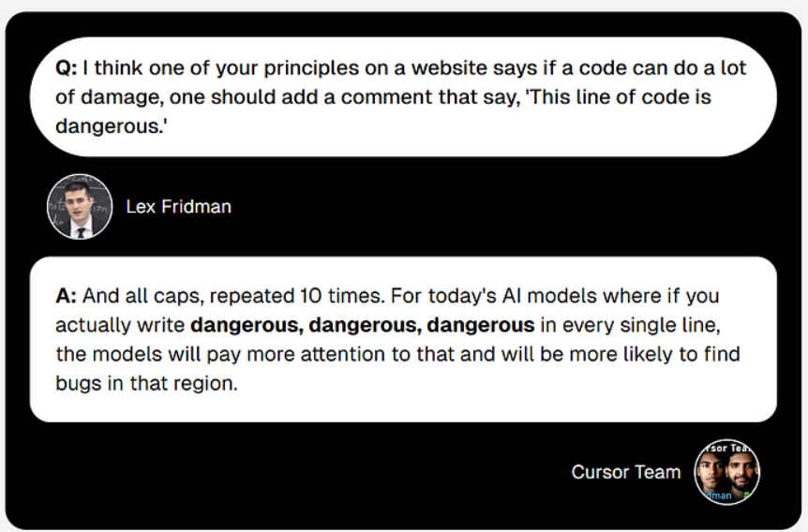Click the circular avatar beside Lex Fridman
808x532 pixels.
(x=80, y=206)
